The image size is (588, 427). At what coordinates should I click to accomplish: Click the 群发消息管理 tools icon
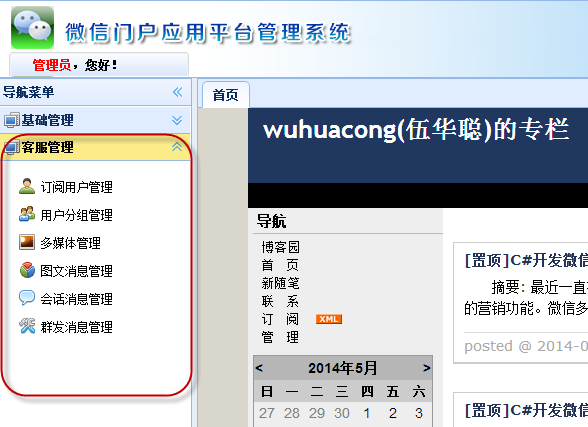click(27, 326)
